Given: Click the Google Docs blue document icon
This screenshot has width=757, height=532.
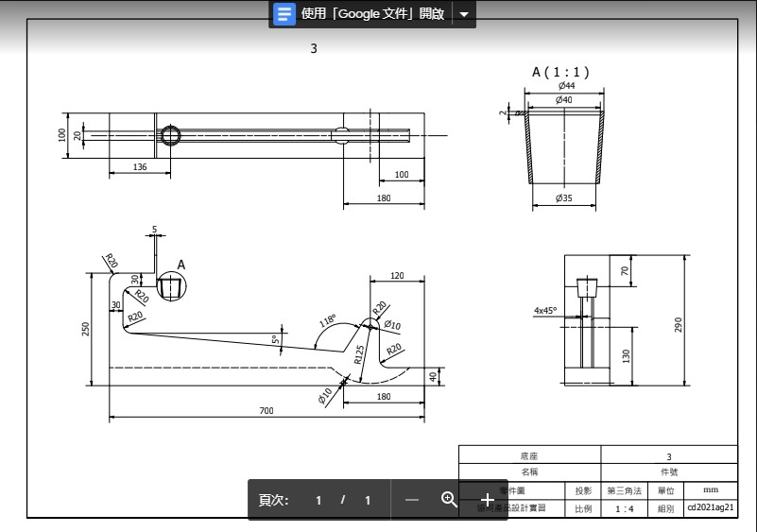Looking at the screenshot, I should (x=285, y=14).
